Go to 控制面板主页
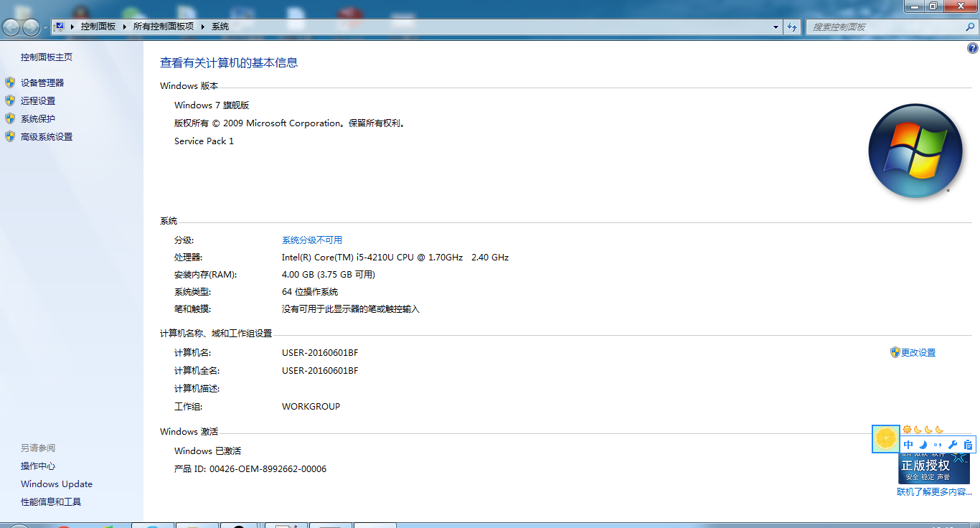The width and height of the screenshot is (980, 528). pos(47,57)
